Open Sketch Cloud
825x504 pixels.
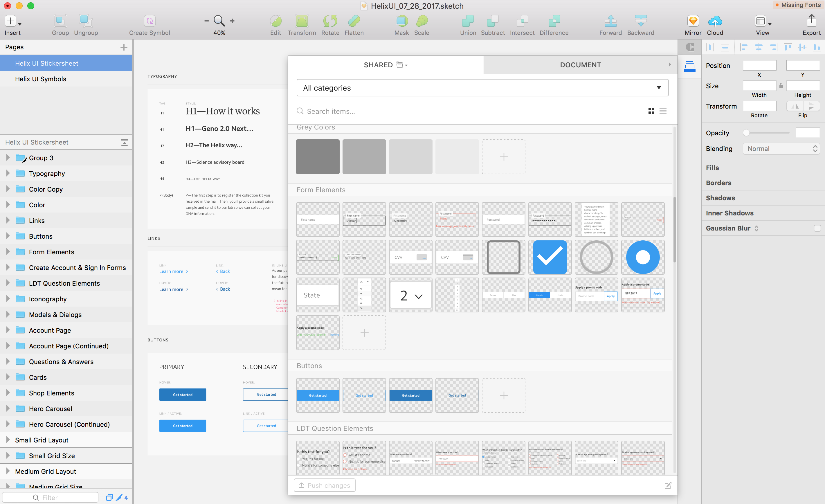715,21
